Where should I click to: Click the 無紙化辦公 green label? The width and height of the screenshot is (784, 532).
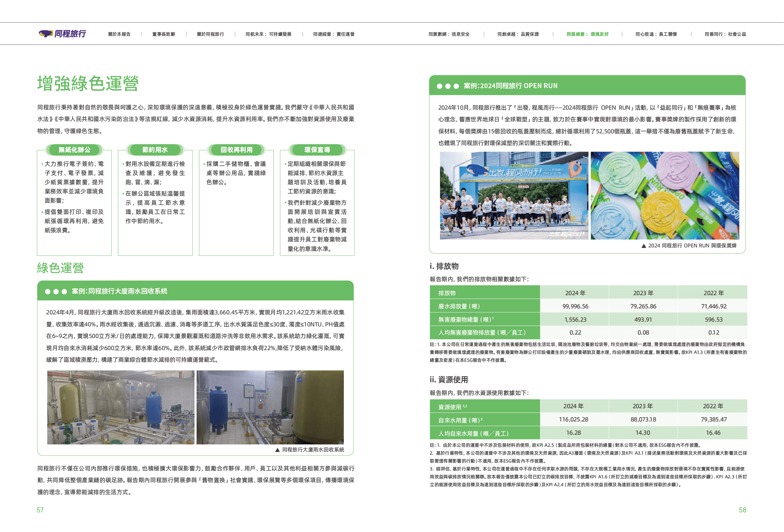click(x=74, y=150)
